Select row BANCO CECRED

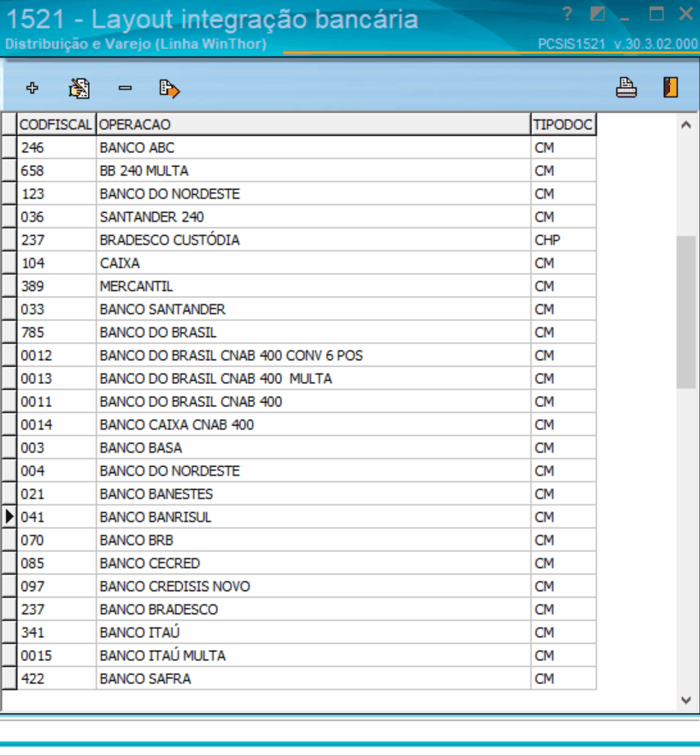pos(306,564)
